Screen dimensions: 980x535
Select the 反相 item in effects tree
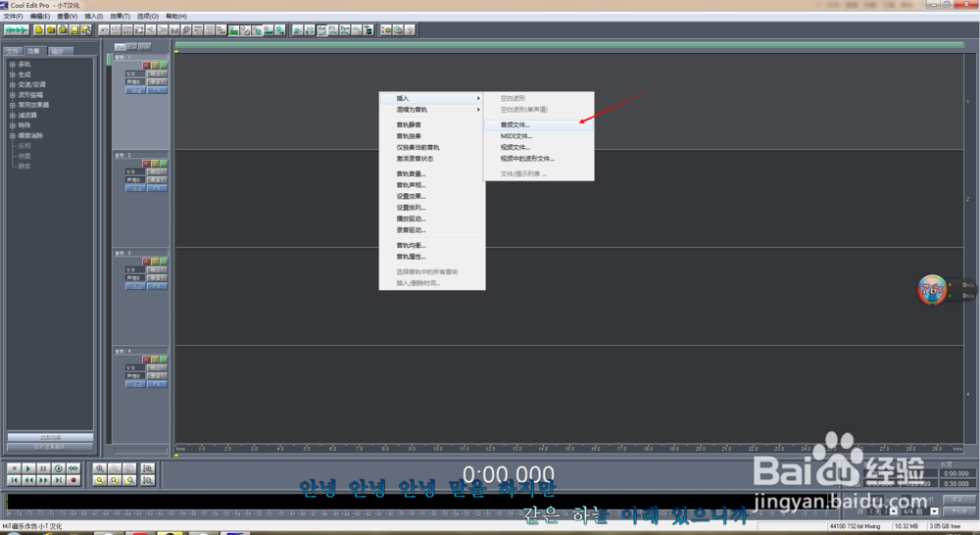click(24, 146)
